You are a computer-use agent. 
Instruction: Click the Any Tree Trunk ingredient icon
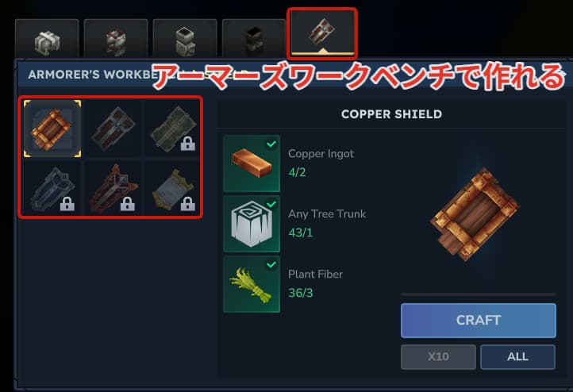pos(252,224)
